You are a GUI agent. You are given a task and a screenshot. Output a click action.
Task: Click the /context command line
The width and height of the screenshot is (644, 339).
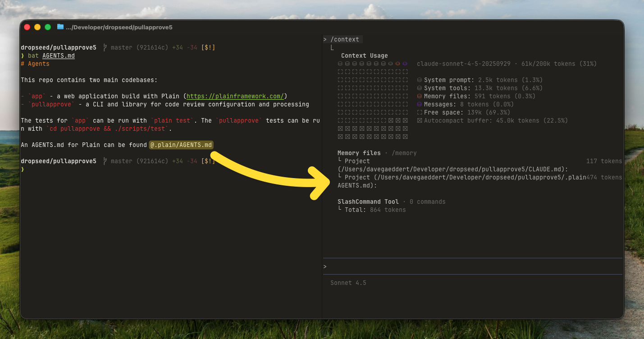[345, 40]
